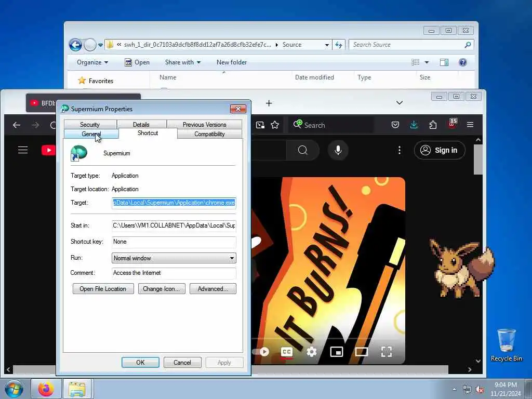Viewport: 532px width, 399px height.
Task: Click the Start in field
Action: coord(174,225)
